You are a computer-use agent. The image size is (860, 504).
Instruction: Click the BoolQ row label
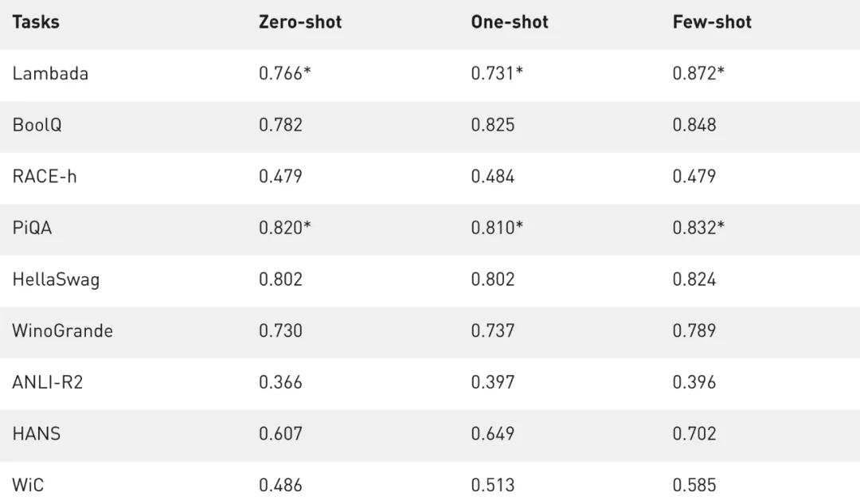pyautogui.click(x=37, y=125)
